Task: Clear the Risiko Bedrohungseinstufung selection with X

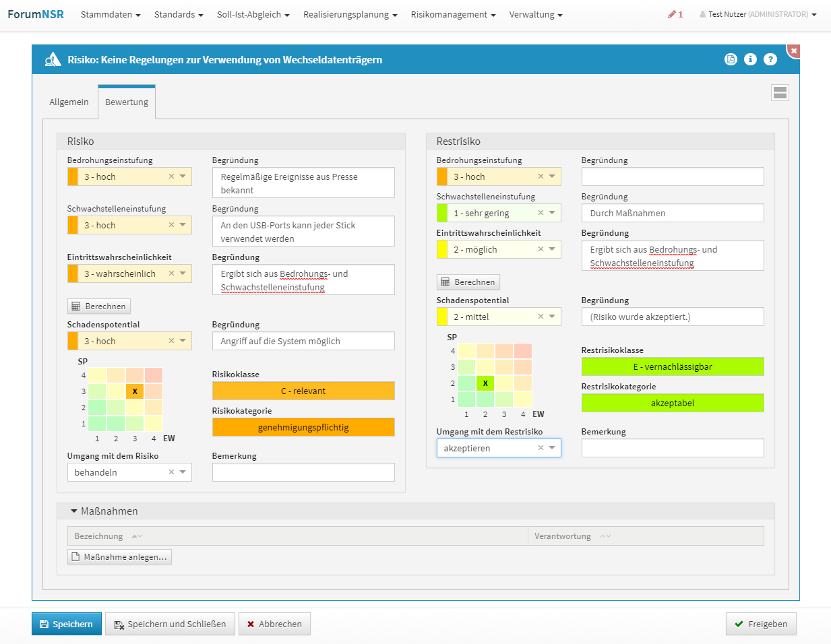Action: [171, 176]
